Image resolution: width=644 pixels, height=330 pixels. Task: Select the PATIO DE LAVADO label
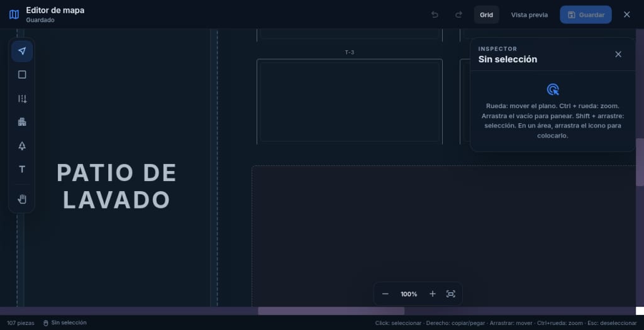pos(116,186)
